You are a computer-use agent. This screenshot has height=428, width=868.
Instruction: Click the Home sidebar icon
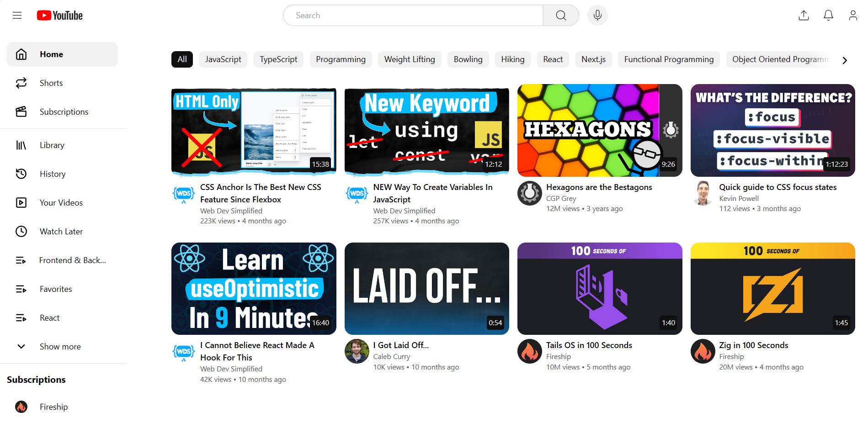(21, 54)
